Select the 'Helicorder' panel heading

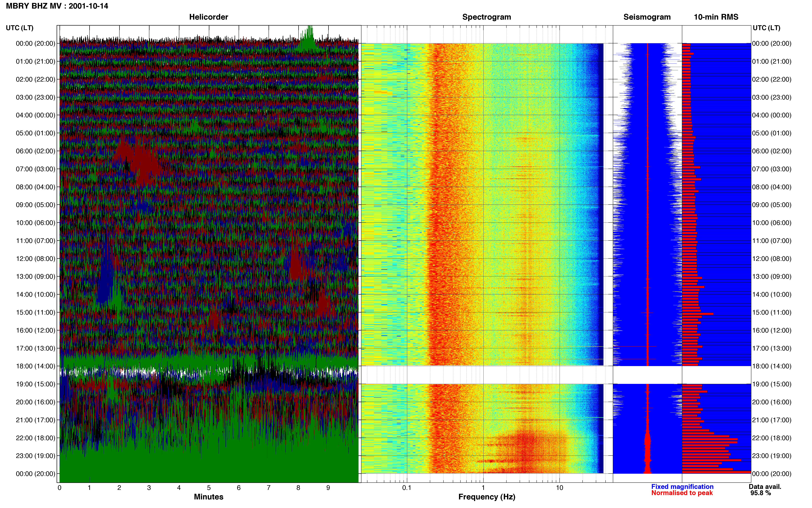click(209, 17)
